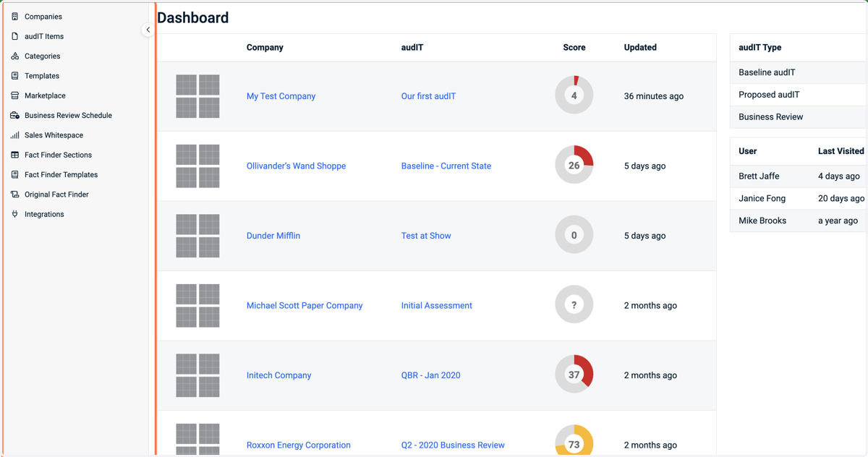This screenshot has width=868, height=457.
Task: Click the Companies building icon in sidebar
Action: (14, 16)
